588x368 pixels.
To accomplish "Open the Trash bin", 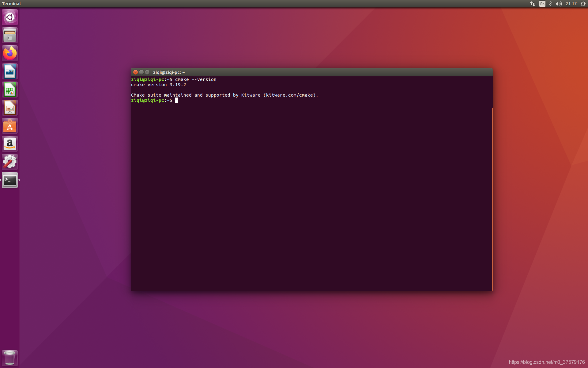I will [10, 358].
